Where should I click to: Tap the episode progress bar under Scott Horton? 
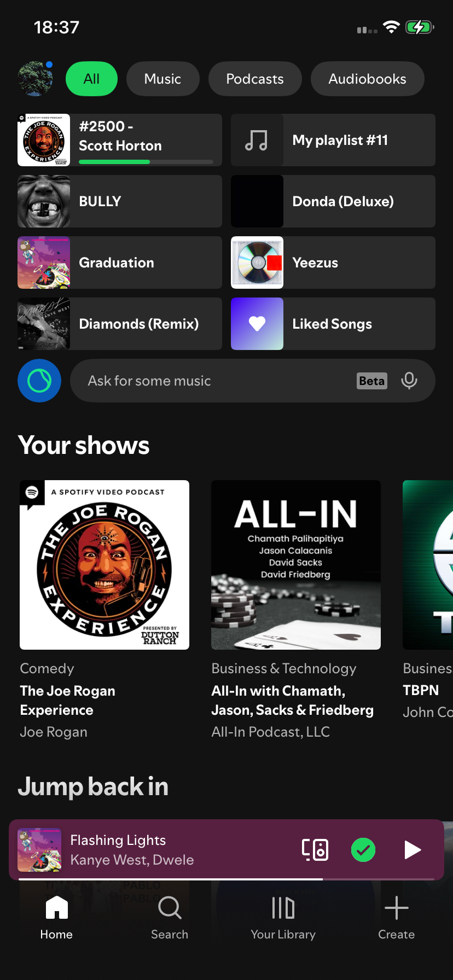[x=146, y=162]
